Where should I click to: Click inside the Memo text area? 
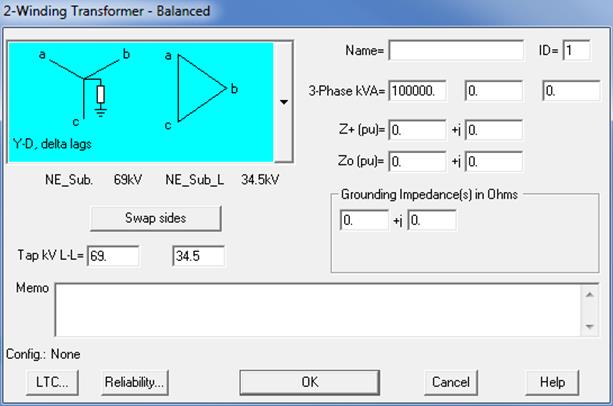tap(318, 310)
